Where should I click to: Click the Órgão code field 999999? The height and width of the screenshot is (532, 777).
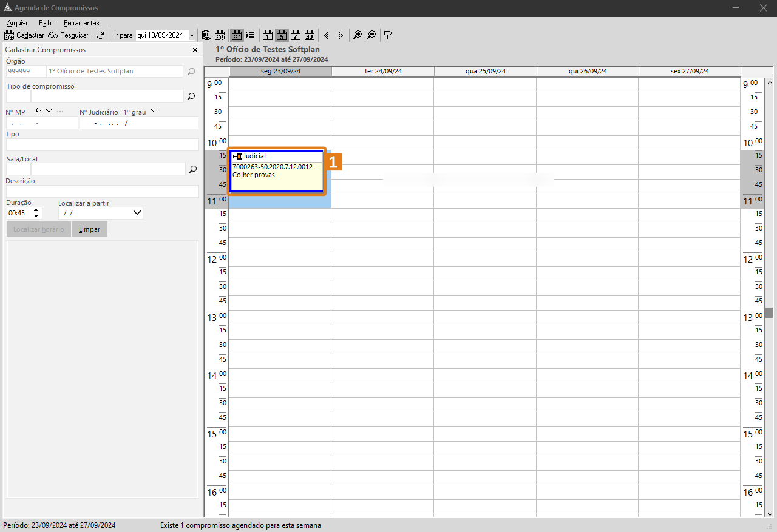(x=26, y=72)
